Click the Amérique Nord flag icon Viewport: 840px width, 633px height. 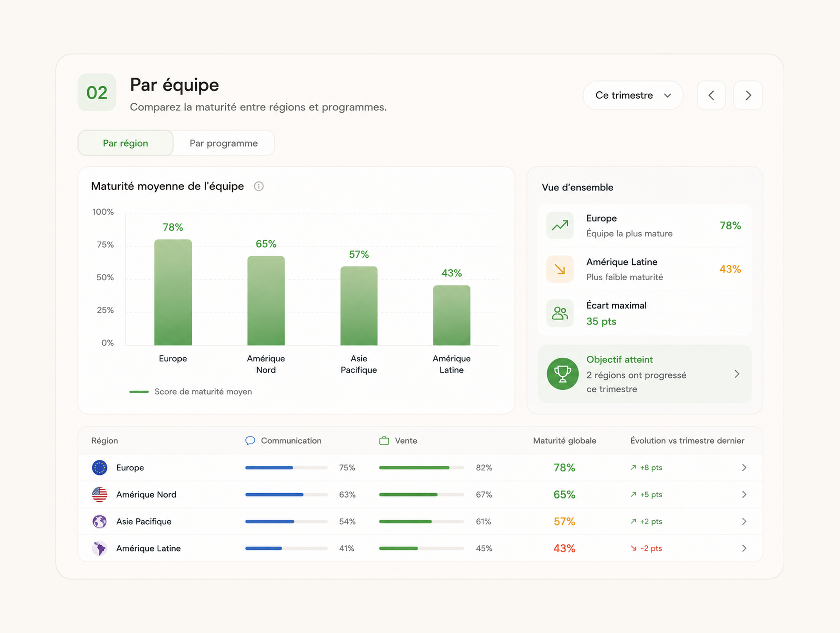click(100, 494)
